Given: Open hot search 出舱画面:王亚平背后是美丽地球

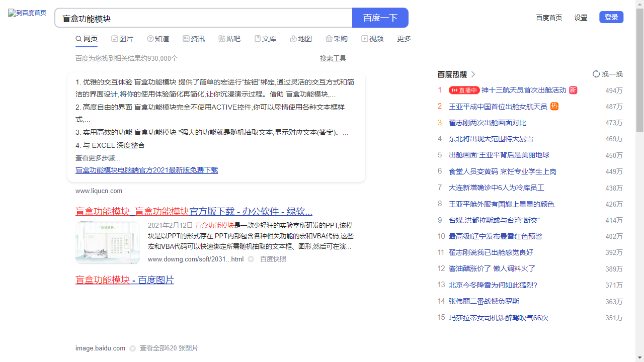Looking at the screenshot, I should (x=499, y=155).
